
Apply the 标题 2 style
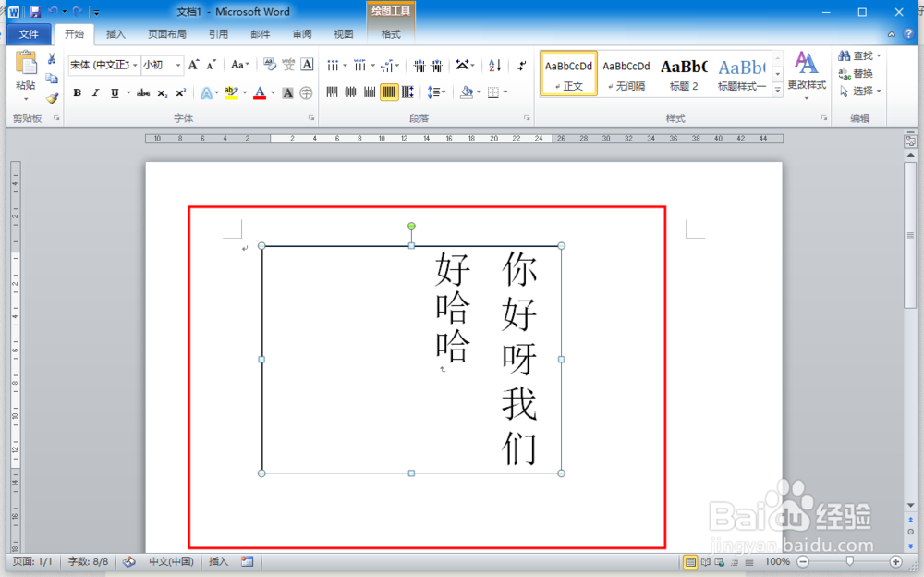point(684,73)
